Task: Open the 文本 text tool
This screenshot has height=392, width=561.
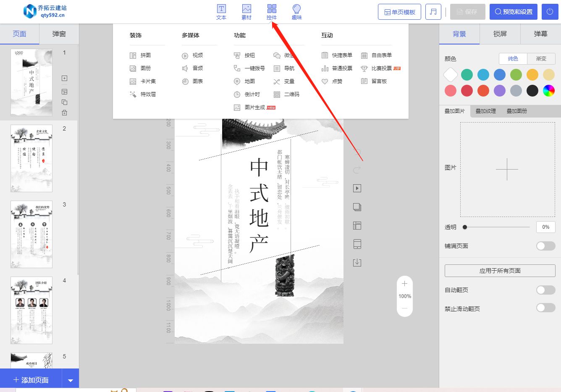Action: 221,12
